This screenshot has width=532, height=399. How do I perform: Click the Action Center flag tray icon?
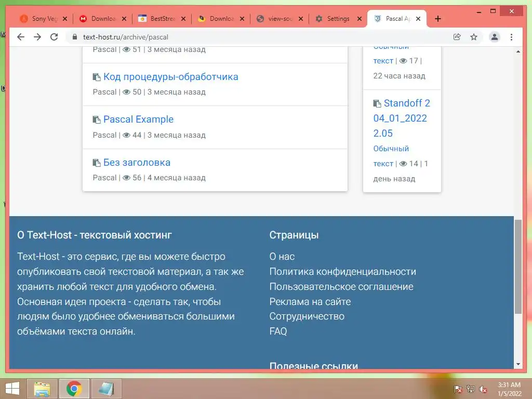(x=458, y=389)
